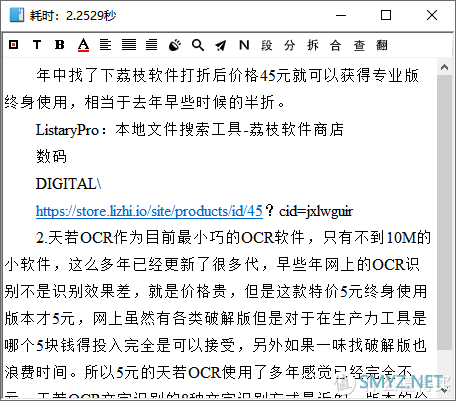
Task: Click 'cid=jxlwguir' text after the link
Action: point(316,211)
